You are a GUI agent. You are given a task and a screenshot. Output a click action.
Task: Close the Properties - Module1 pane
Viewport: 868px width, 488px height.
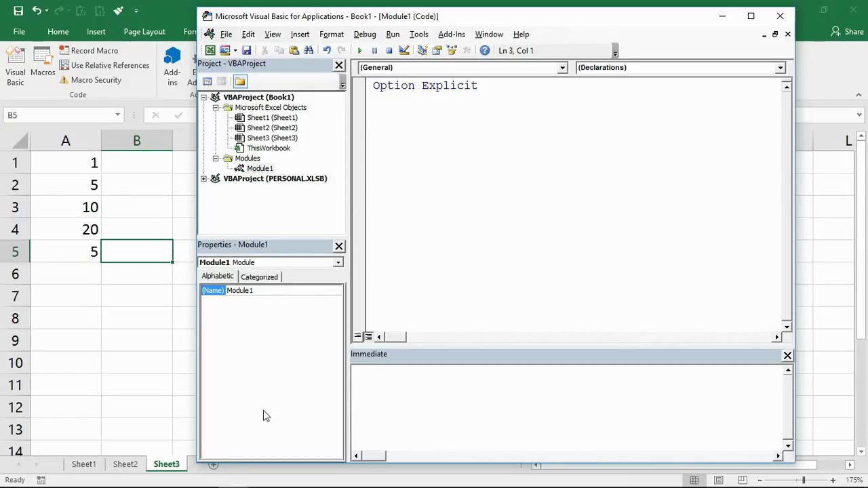click(x=339, y=245)
